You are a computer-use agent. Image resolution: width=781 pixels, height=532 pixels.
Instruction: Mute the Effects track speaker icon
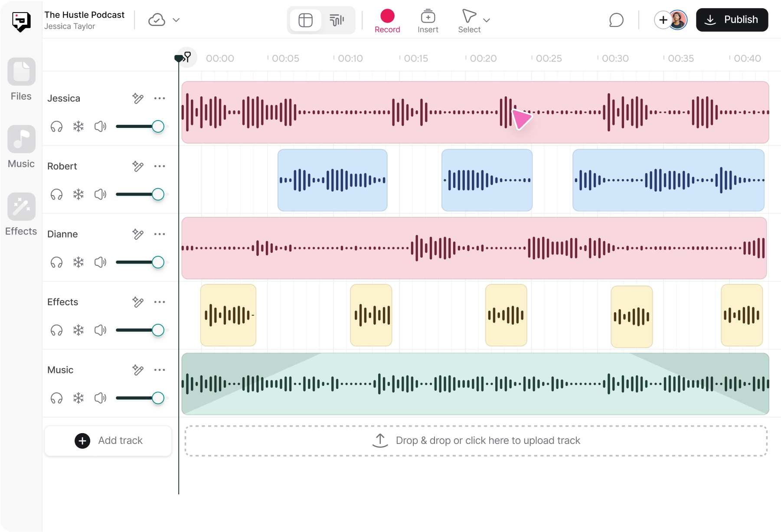[100, 330]
